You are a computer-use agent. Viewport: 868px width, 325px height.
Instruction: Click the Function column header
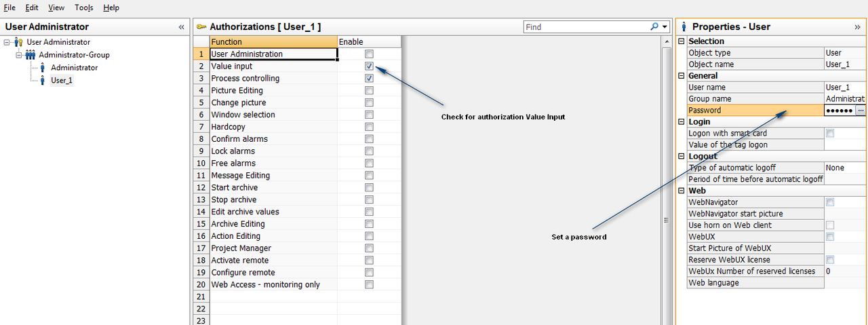[273, 42]
